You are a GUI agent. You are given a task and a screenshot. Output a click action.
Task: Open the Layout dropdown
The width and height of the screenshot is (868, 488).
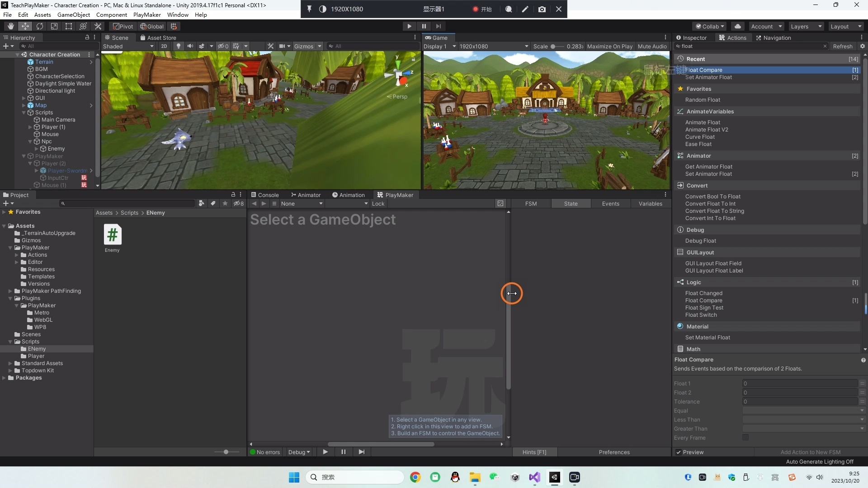(x=846, y=26)
